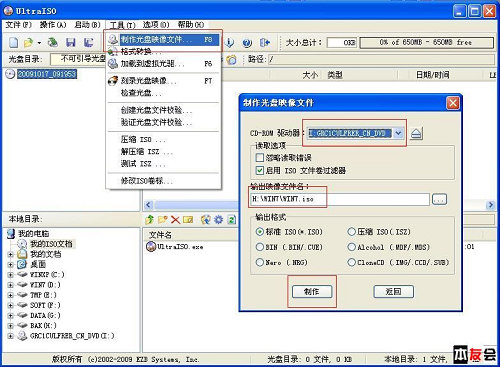This screenshot has width=500, height=367.
Task: Select the 压缩 ISO(.ISZ) format
Action: pyautogui.click(x=351, y=232)
